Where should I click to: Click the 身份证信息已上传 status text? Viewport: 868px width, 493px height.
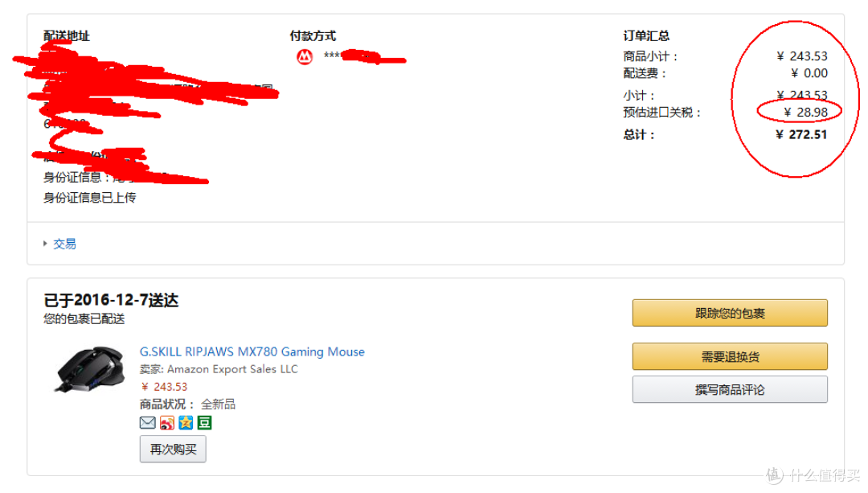pos(90,197)
